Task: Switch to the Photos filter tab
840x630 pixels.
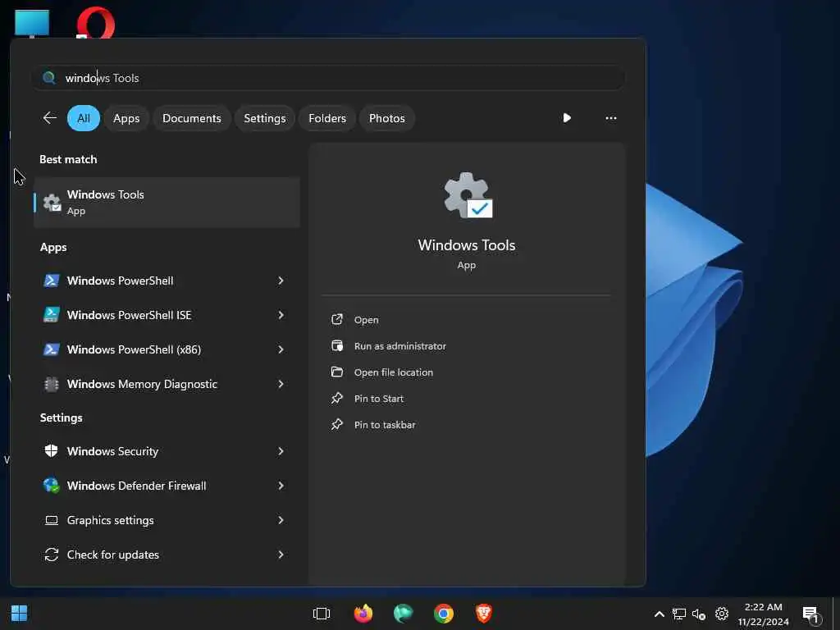Action: pyautogui.click(x=387, y=118)
